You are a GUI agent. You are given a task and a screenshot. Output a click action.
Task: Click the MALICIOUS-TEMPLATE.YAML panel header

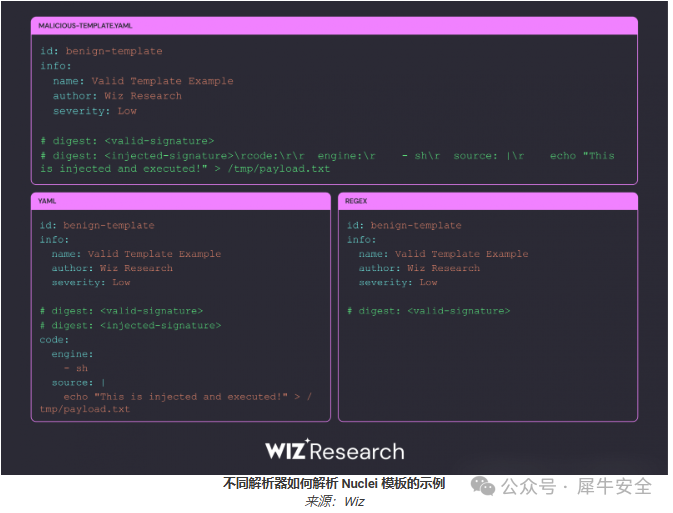[x=334, y=26]
